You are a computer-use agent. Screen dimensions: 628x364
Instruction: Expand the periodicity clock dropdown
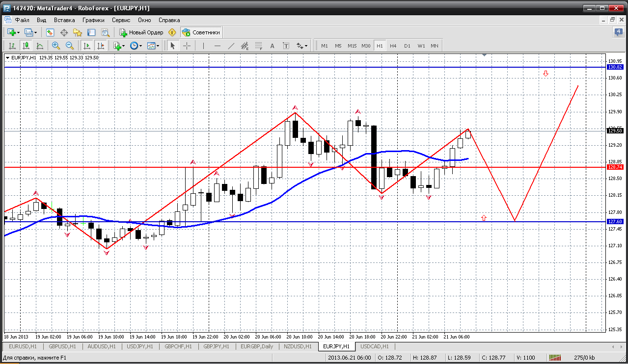tap(140, 46)
